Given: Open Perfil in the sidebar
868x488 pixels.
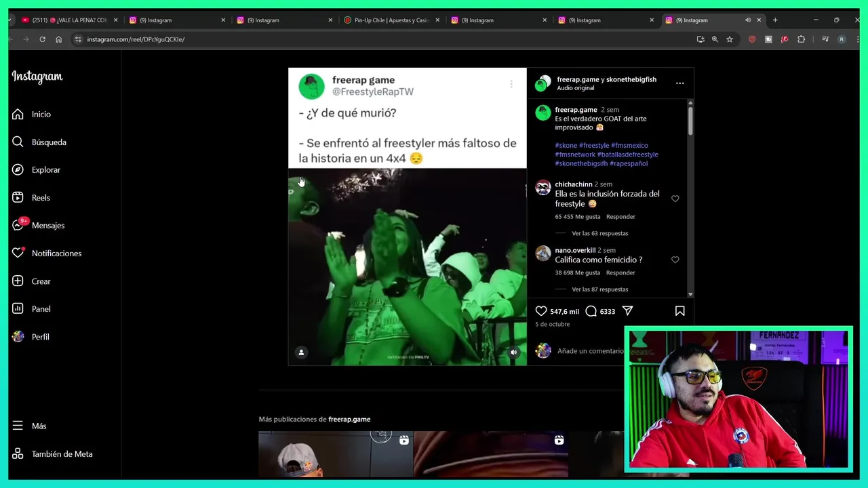Looking at the screenshot, I should point(31,337).
